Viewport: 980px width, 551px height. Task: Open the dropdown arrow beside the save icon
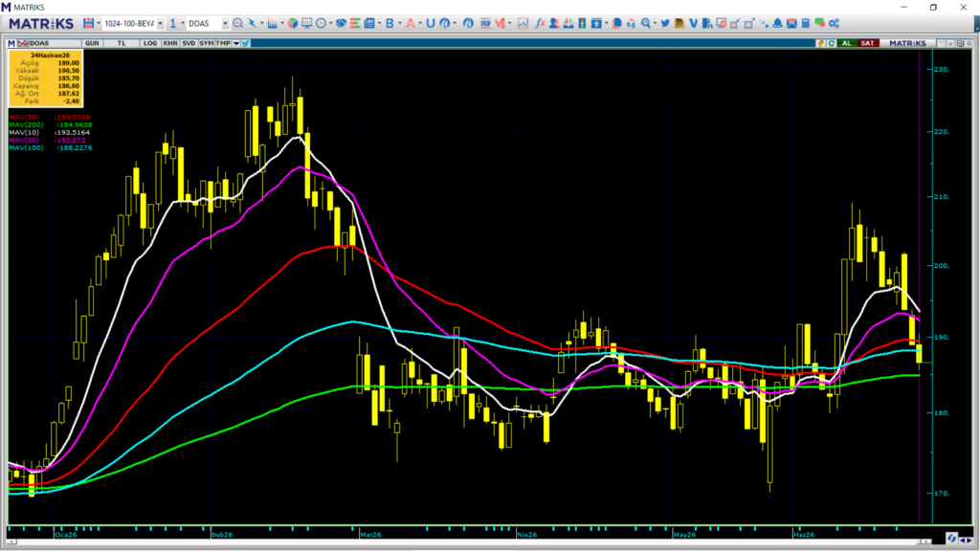99,23
